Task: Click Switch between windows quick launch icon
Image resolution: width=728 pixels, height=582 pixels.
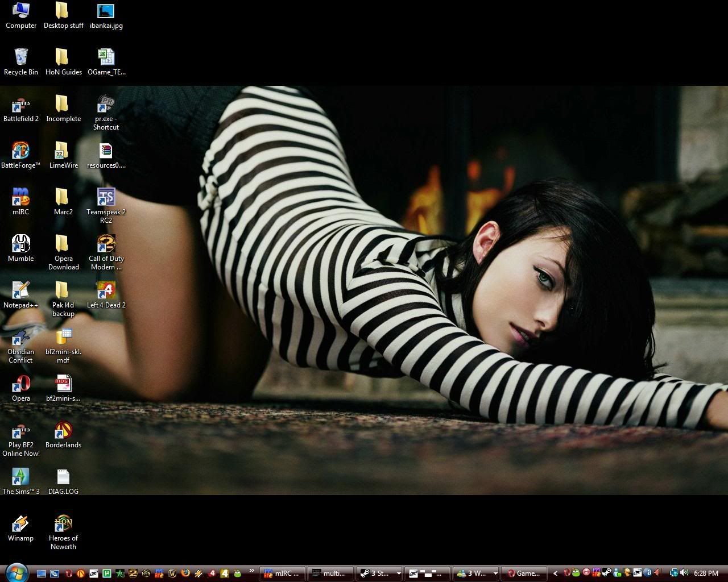Action: coord(55,573)
